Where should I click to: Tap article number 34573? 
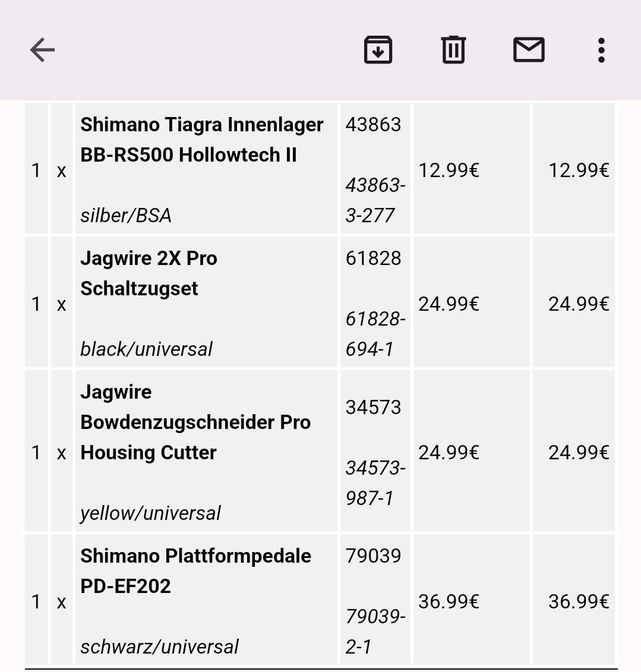[373, 408]
